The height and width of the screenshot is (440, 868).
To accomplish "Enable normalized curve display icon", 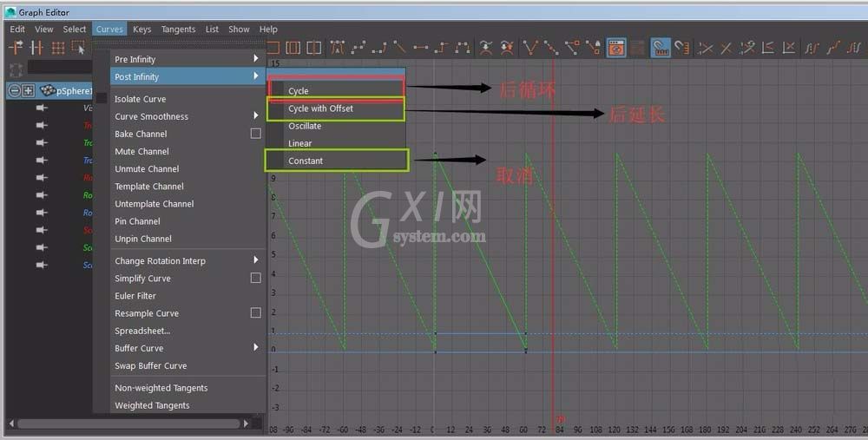I will [x=705, y=48].
